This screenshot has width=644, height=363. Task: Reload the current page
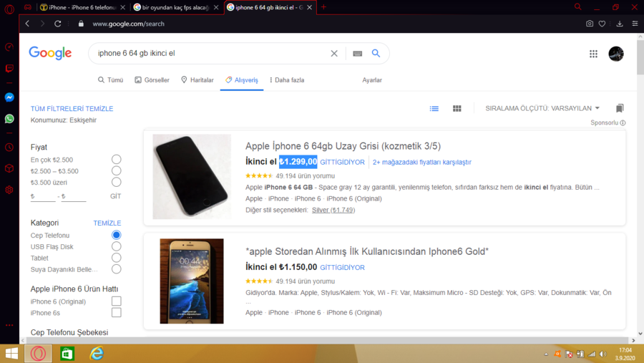[57, 24]
